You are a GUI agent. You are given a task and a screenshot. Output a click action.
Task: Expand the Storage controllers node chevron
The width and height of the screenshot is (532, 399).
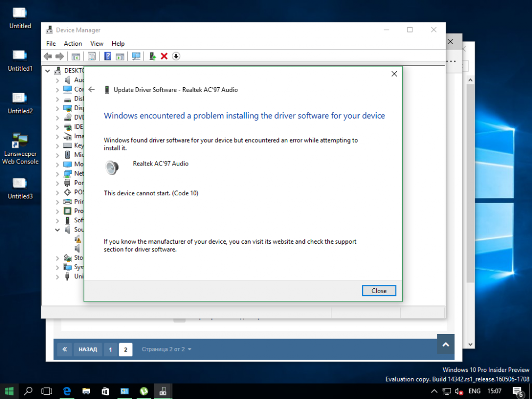coord(57,258)
